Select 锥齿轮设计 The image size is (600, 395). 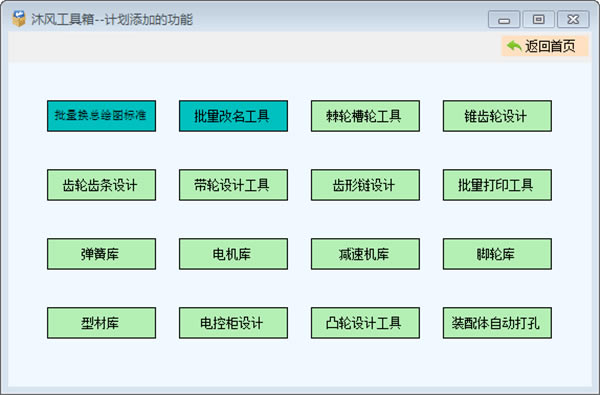497,116
